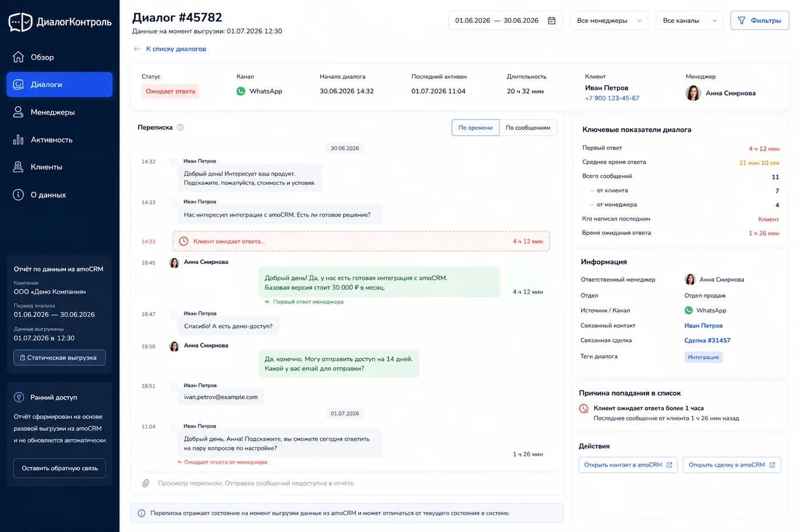The height and width of the screenshot is (532, 799).
Task: Click Открыть сделку в amoCRM button
Action: pyautogui.click(x=732, y=465)
